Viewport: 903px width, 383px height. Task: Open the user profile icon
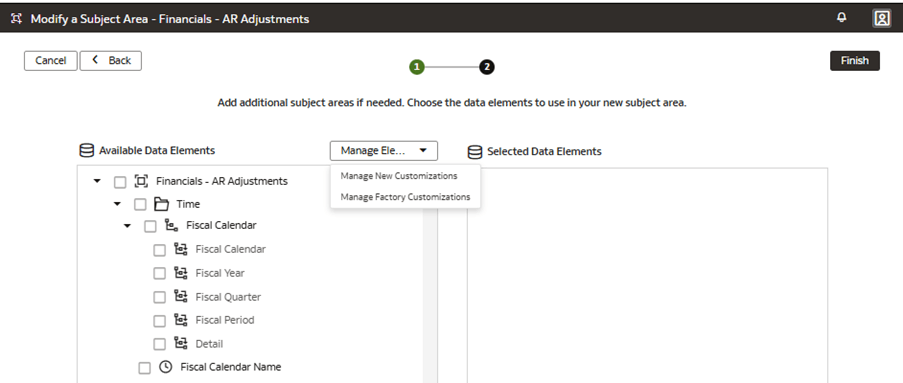coord(881,18)
